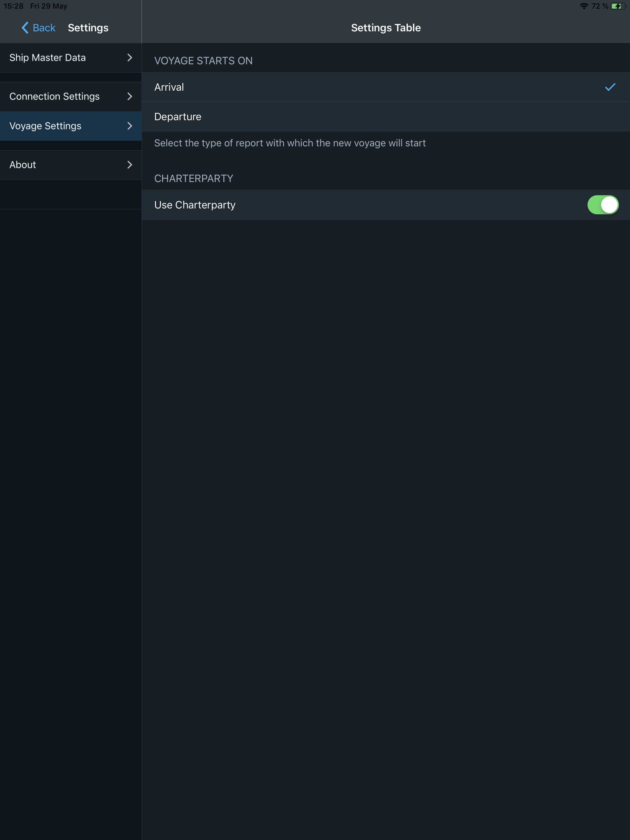
Task: Click the battery charging icon
Action: click(x=618, y=6)
